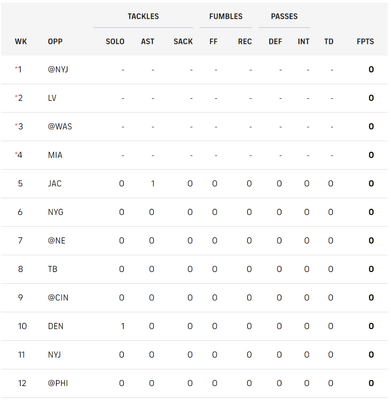Open the @PHI matchup in week 12
Image resolution: width=391 pixels, height=400 pixels.
58,383
